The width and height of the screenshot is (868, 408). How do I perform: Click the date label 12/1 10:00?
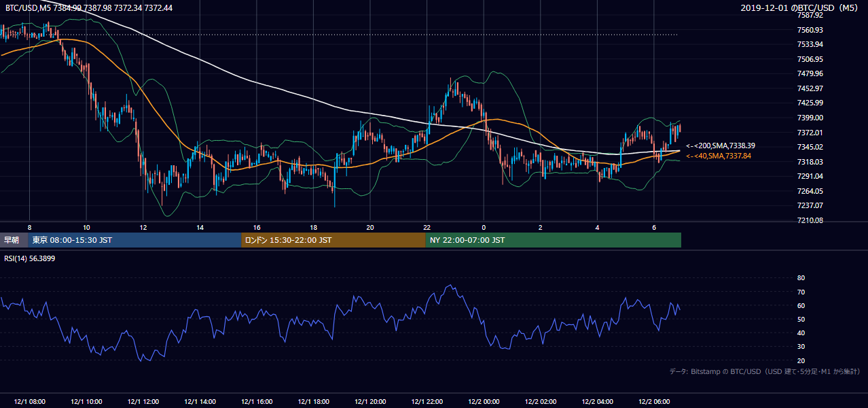point(86,402)
